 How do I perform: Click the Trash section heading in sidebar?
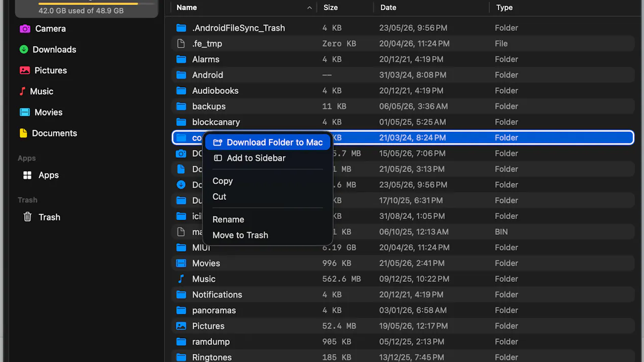(27, 200)
